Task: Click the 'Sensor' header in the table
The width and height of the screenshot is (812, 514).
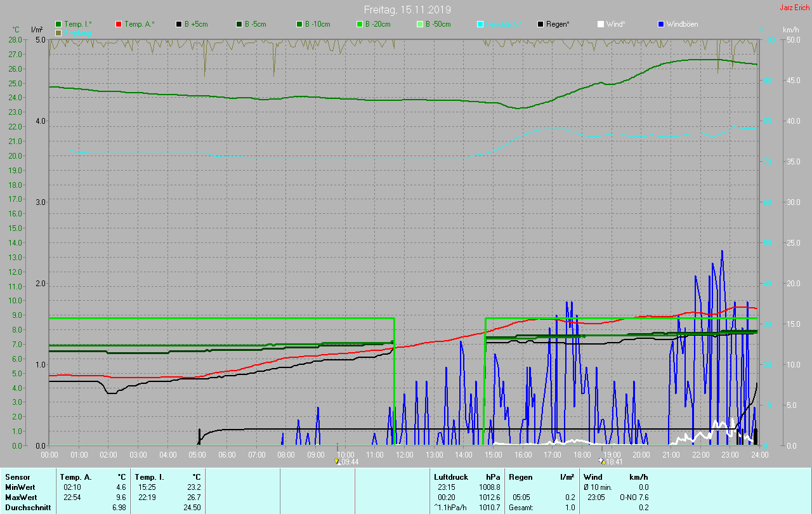Action: pyautogui.click(x=17, y=477)
